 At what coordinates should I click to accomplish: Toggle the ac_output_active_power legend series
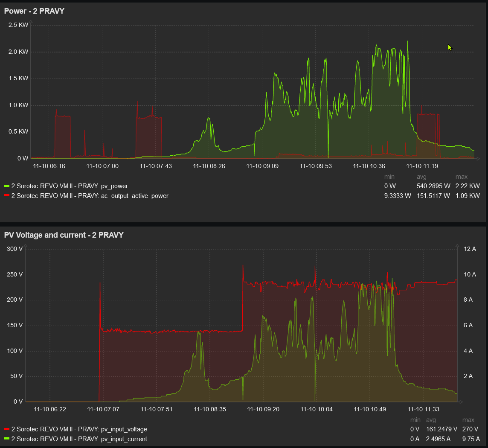90,196
